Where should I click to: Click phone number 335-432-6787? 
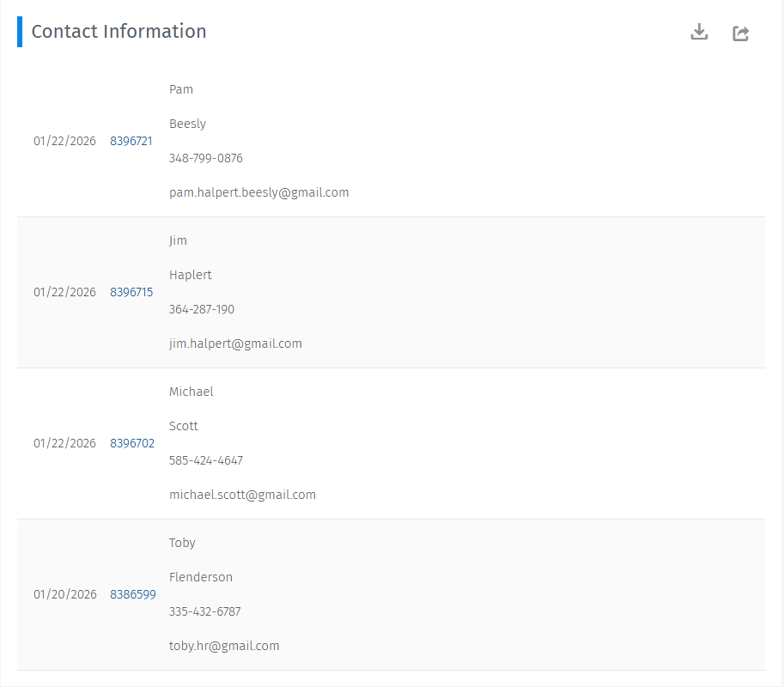pos(205,611)
